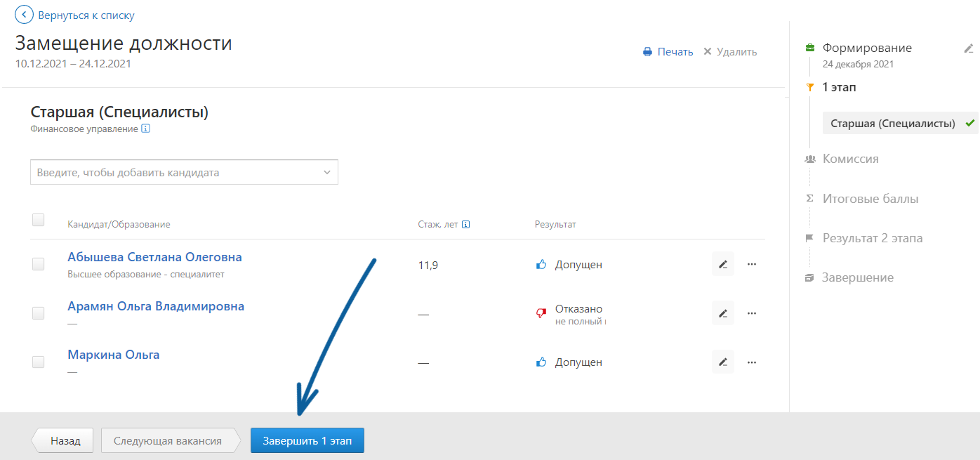Screen dimensions: 980x460
Task: Click the back arrow circle icon
Action: pyautogui.click(x=24, y=15)
